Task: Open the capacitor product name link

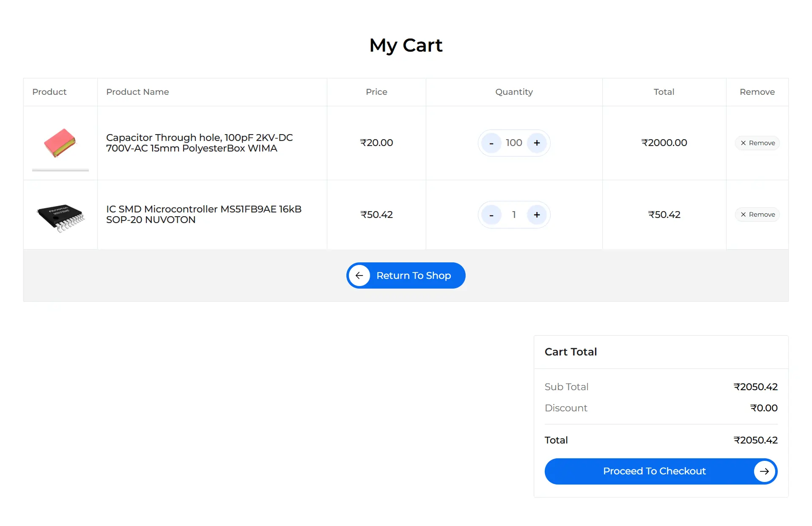Action: [199, 143]
